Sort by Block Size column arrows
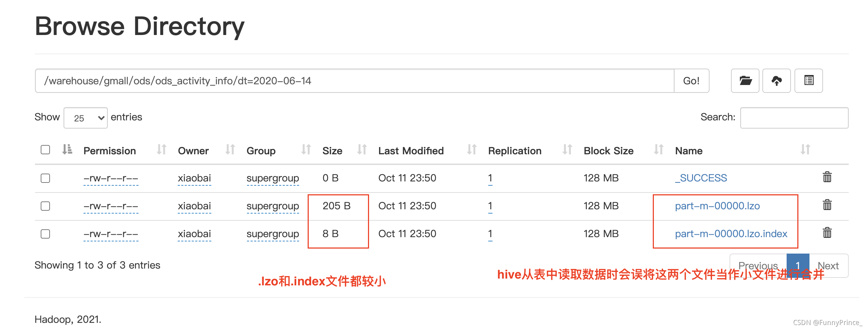 658,150
